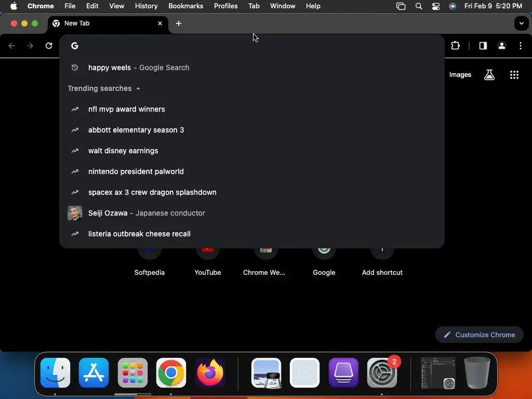Open the Chrome application menu
Screen dimensions: 532x399
[41, 6]
